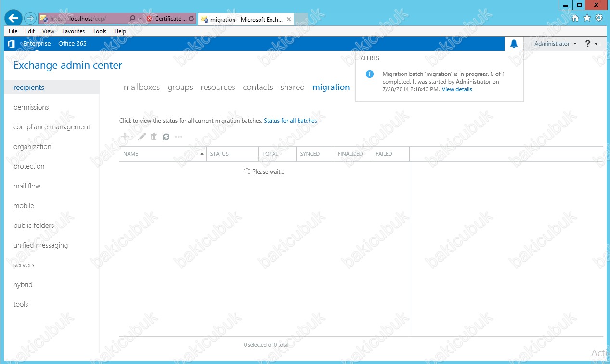Viewport: 610px width, 364px height.
Task: Open the address bar search dropdown arrow
Action: coord(140,19)
